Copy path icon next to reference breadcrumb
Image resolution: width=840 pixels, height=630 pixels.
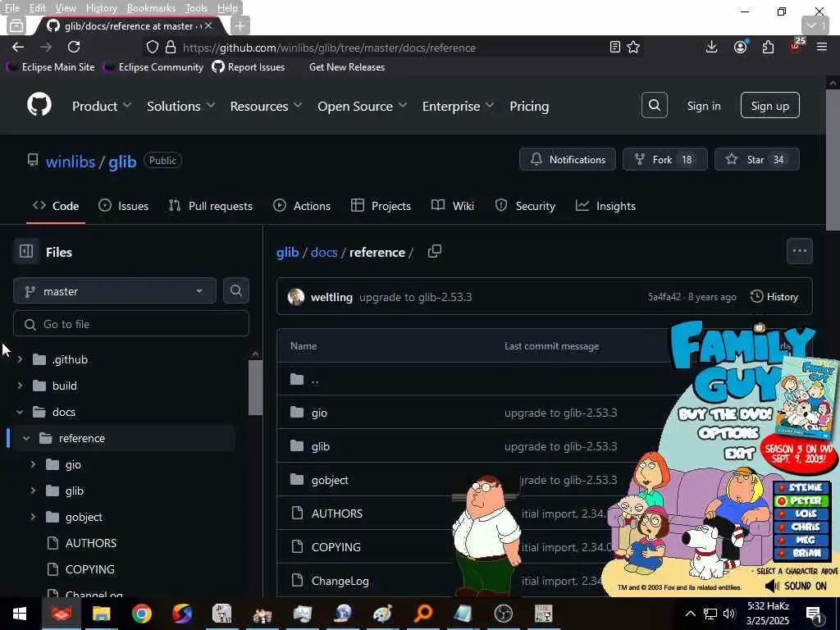(x=435, y=251)
